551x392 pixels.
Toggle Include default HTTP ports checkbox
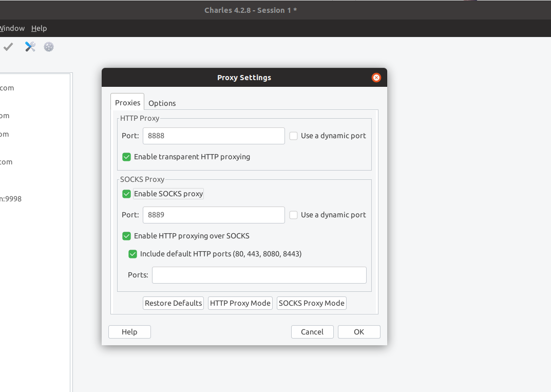pyautogui.click(x=132, y=254)
